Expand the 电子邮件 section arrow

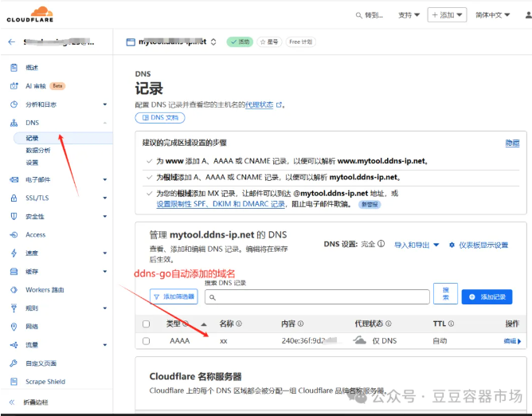(105, 179)
